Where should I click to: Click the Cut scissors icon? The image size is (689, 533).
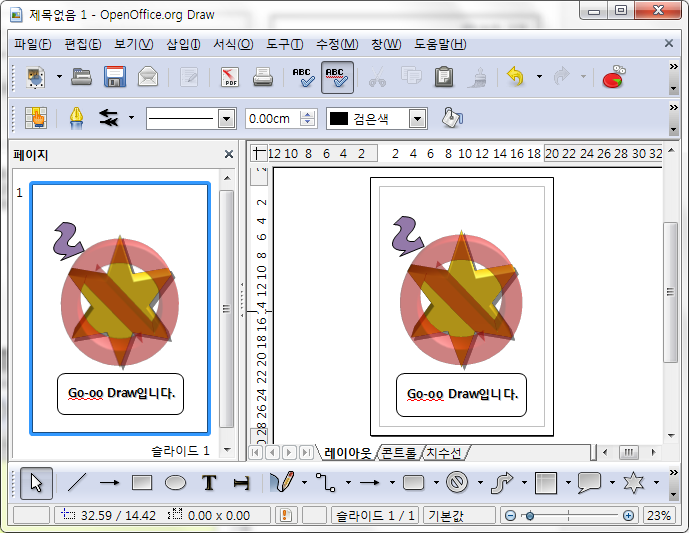point(377,77)
